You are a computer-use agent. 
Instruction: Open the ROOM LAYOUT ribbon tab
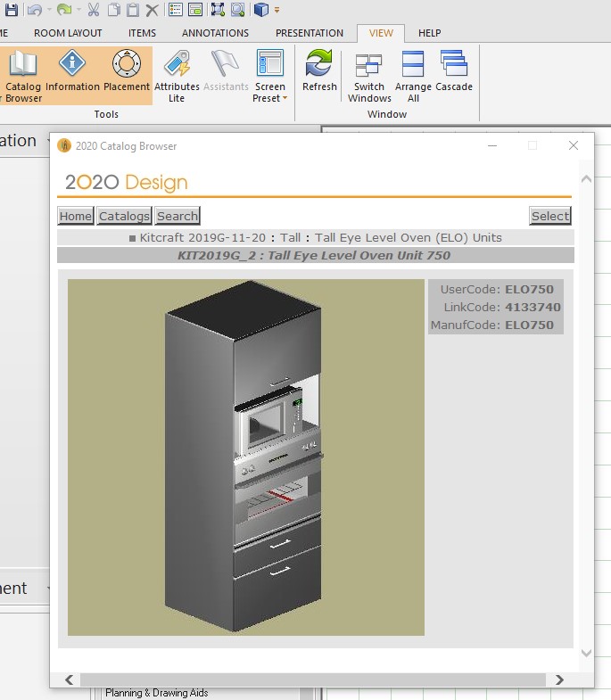pyautogui.click(x=68, y=33)
